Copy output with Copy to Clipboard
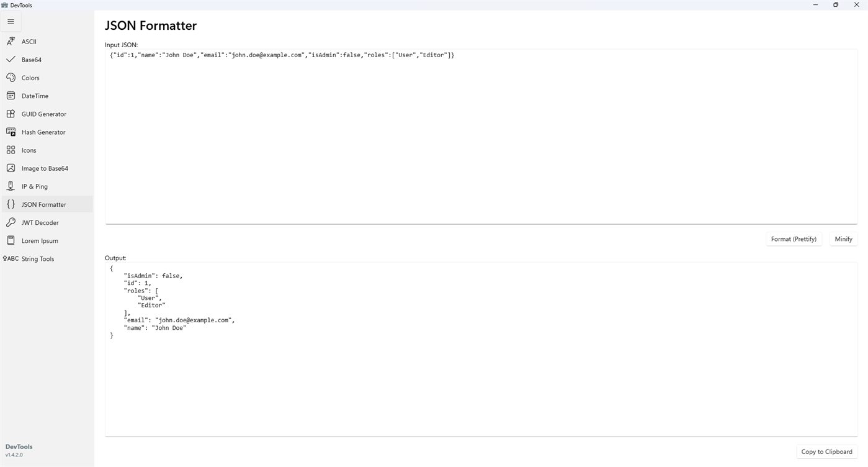 826,451
